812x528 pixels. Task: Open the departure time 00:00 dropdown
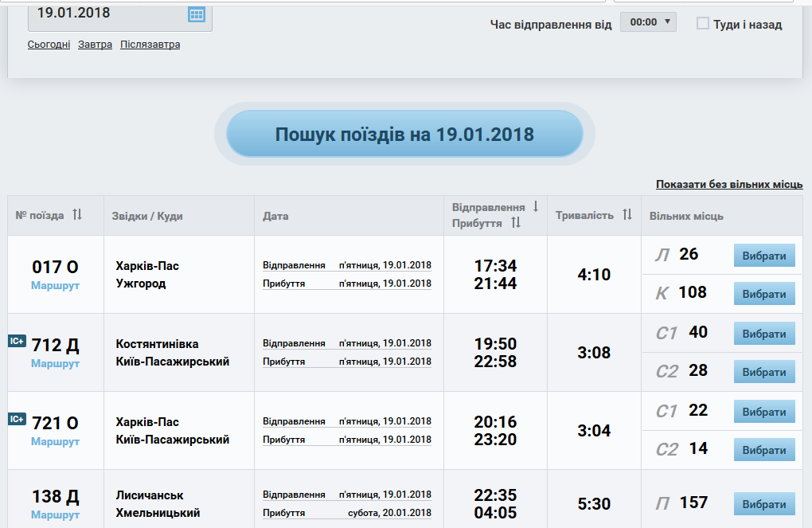(648, 22)
